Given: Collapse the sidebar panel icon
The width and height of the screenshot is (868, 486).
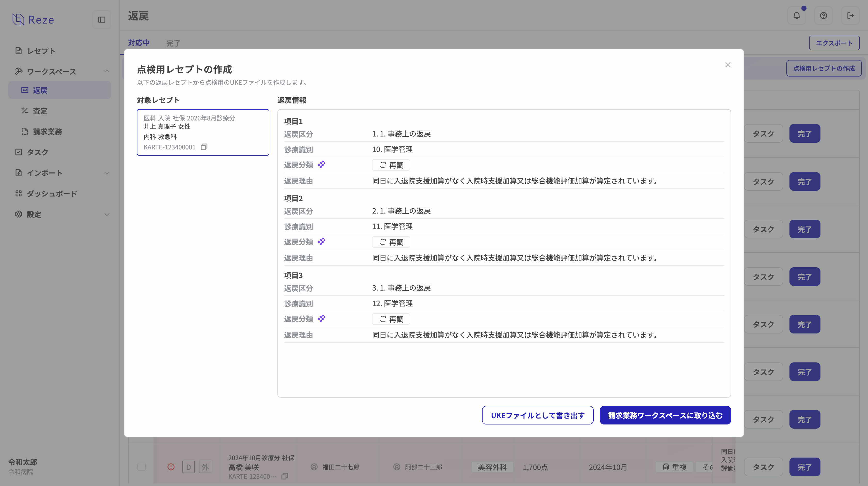Looking at the screenshot, I should click(x=102, y=20).
